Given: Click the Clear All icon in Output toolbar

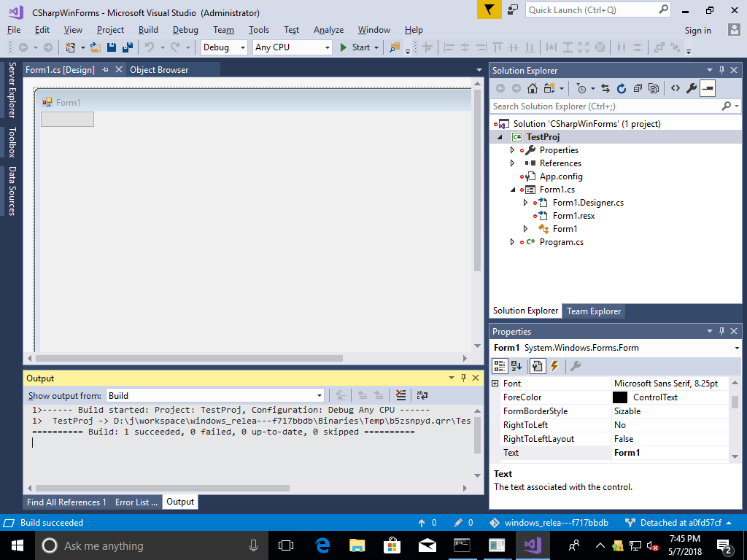Looking at the screenshot, I should point(401,395).
